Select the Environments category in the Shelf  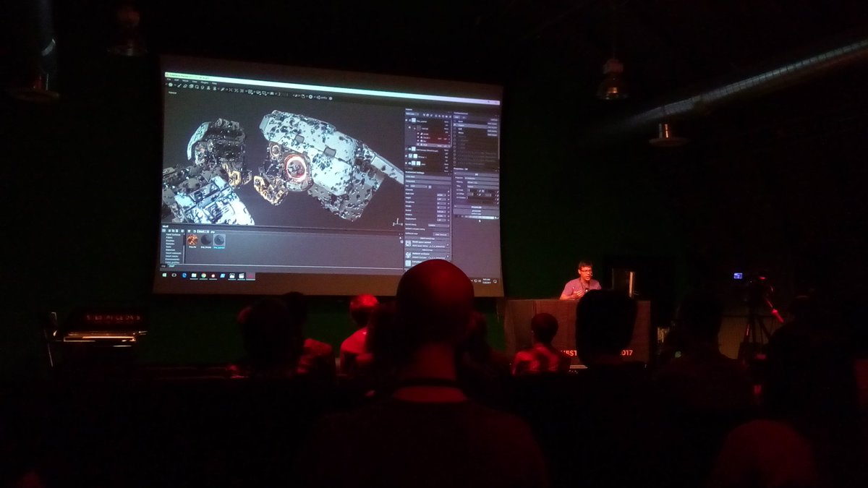pos(172,260)
